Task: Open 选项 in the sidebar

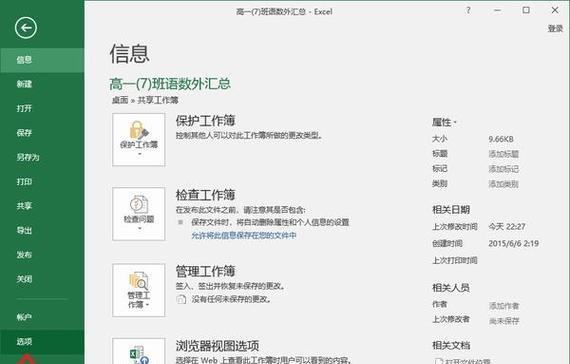Action: (42, 341)
